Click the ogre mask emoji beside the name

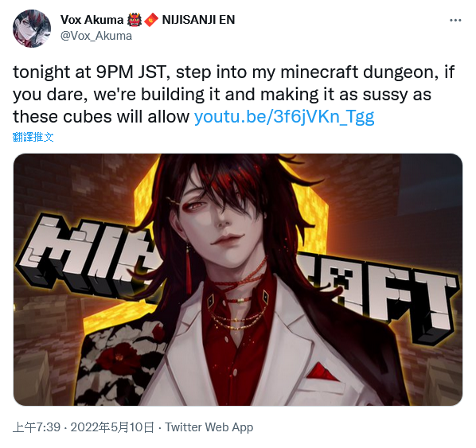135,20
